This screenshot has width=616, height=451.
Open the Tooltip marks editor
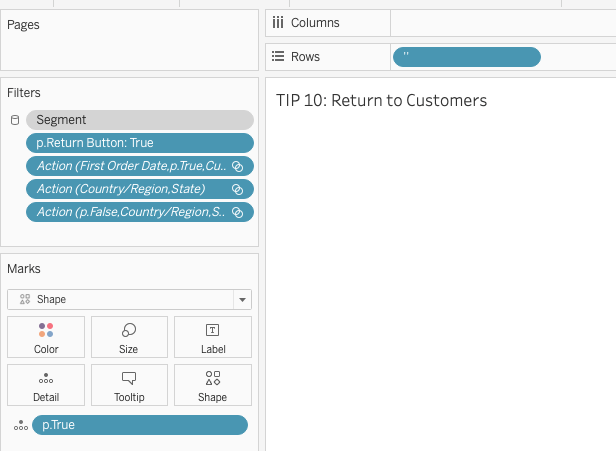(x=129, y=385)
